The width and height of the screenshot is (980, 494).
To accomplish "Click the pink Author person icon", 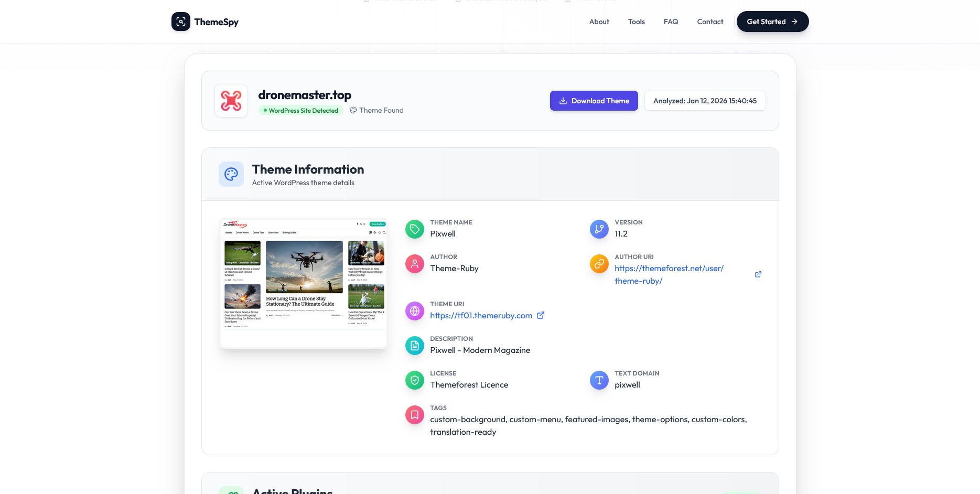I will (x=415, y=264).
